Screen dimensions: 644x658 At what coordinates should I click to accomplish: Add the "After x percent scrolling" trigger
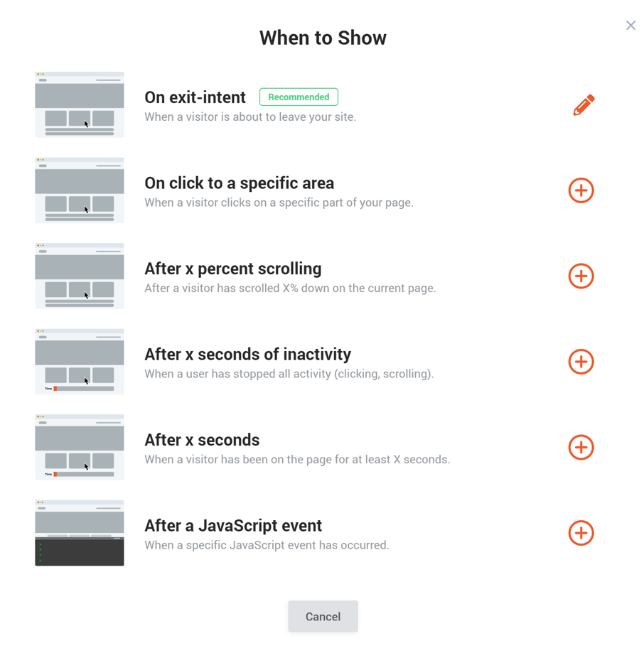click(581, 276)
